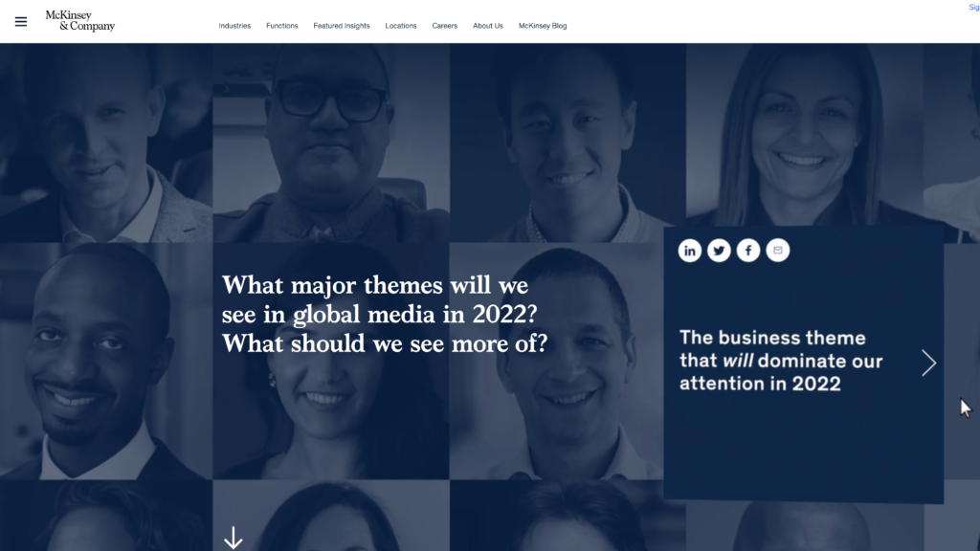Viewport: 980px width, 551px height.
Task: Click the partially visible Sign In link
Action: point(973,8)
